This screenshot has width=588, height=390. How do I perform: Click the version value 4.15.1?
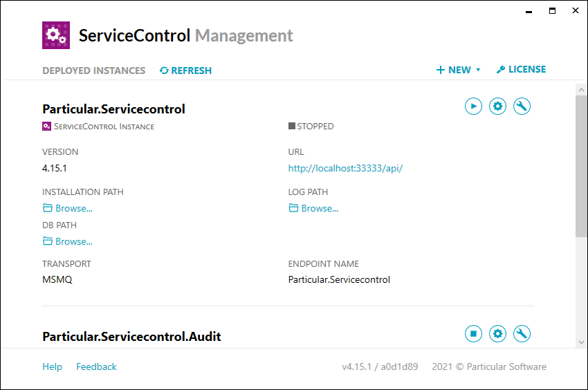click(x=55, y=168)
